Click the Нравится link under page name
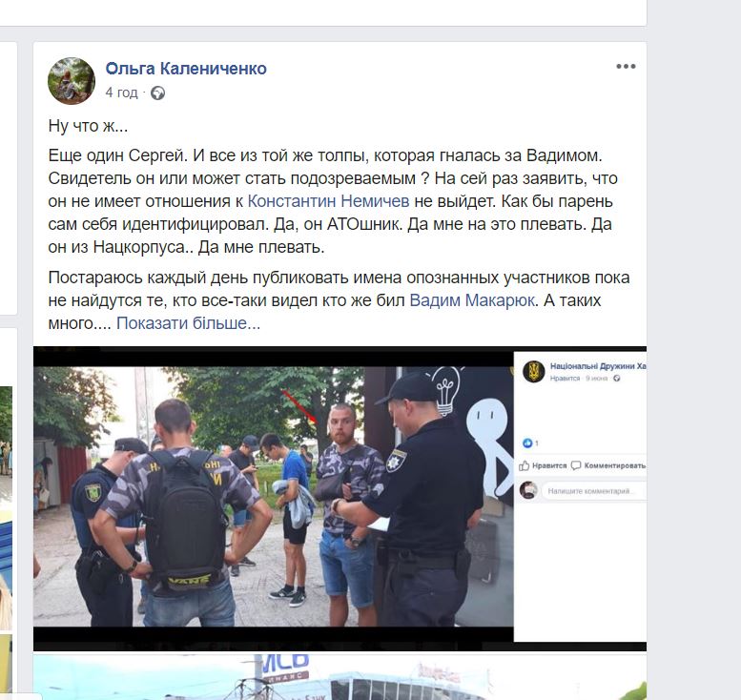The height and width of the screenshot is (700, 741). click(x=565, y=379)
